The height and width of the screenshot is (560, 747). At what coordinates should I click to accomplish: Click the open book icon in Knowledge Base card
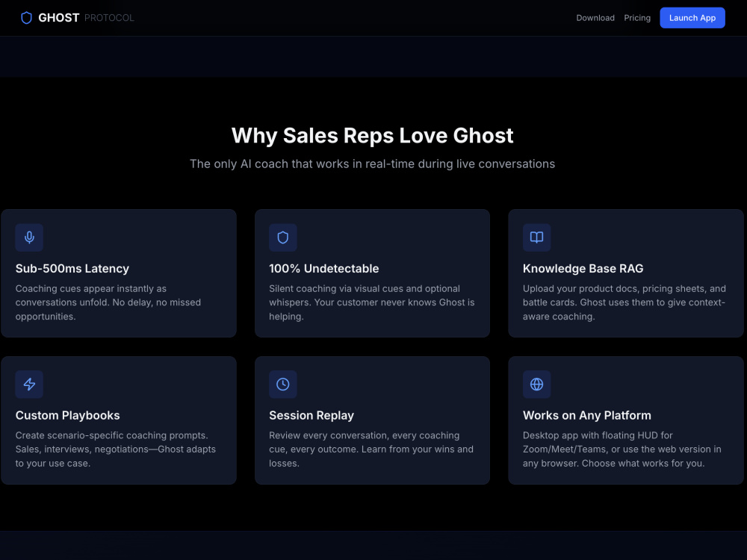(x=537, y=237)
